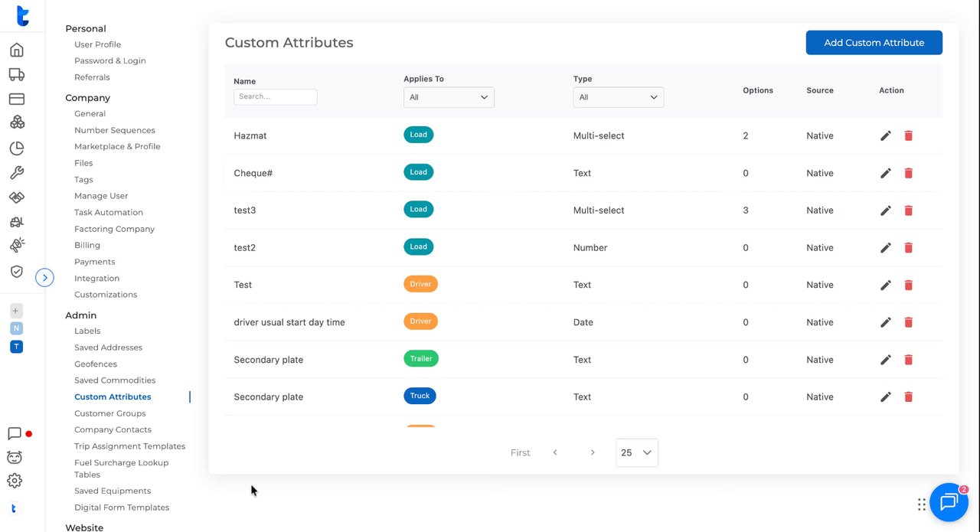The image size is (980, 532).
Task: Open the bot assistant face icon
Action: click(15, 458)
